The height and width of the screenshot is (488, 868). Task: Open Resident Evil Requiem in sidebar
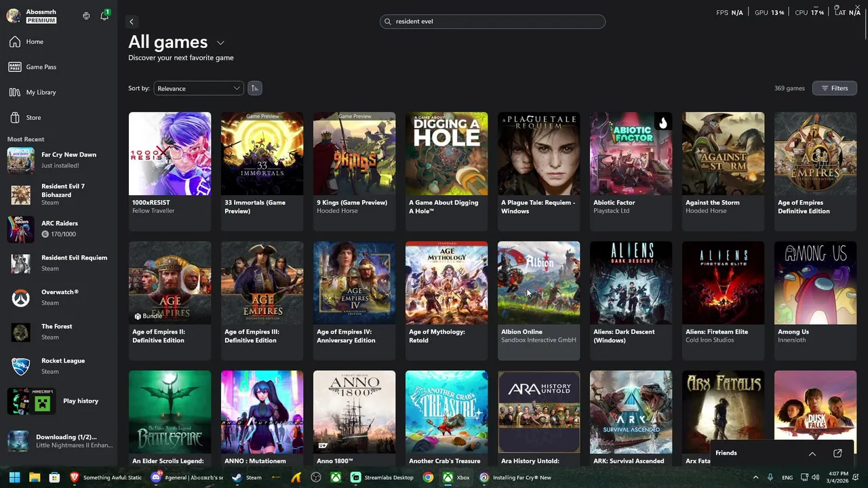point(60,263)
